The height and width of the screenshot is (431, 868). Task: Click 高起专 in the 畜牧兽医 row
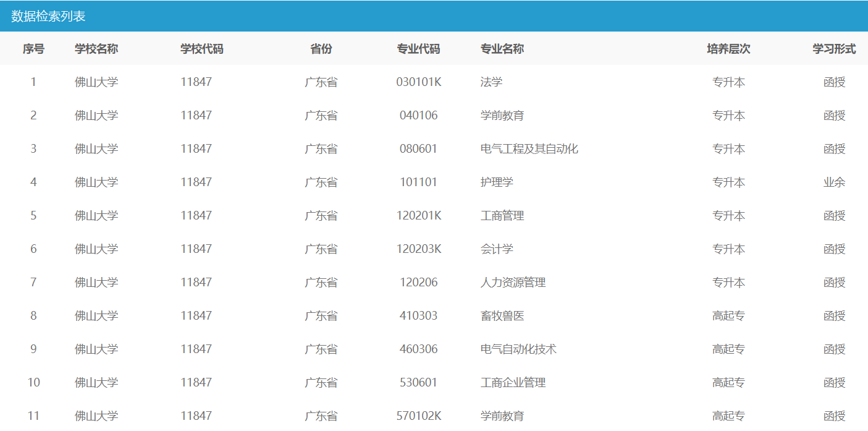(x=729, y=316)
